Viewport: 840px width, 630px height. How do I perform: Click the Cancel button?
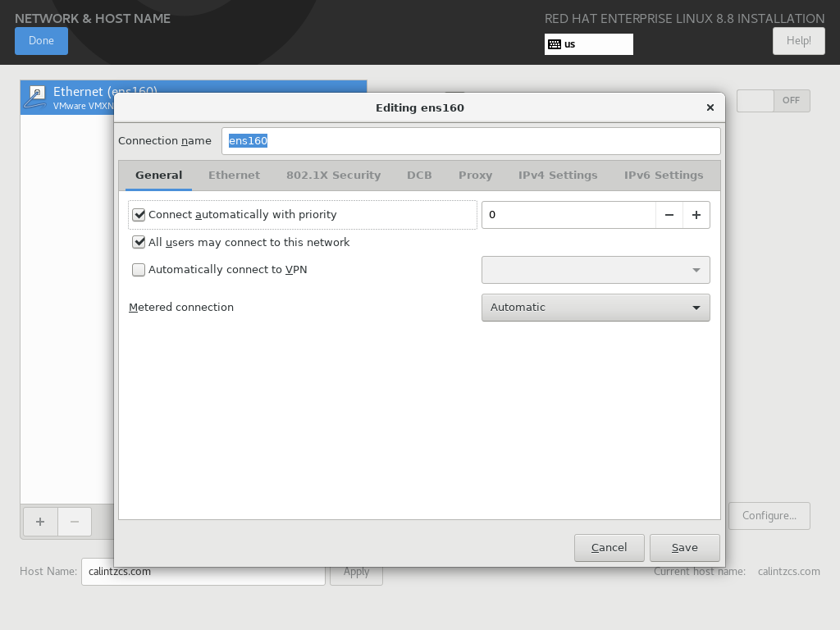(609, 547)
